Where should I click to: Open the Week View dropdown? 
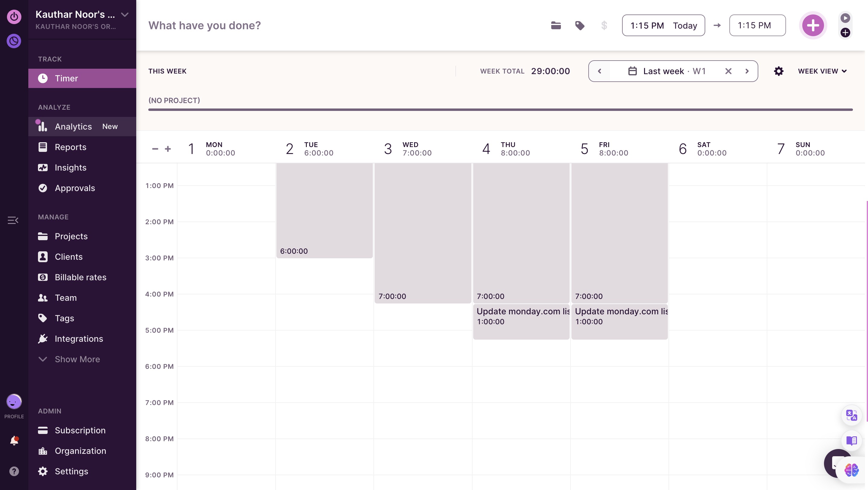coord(822,71)
